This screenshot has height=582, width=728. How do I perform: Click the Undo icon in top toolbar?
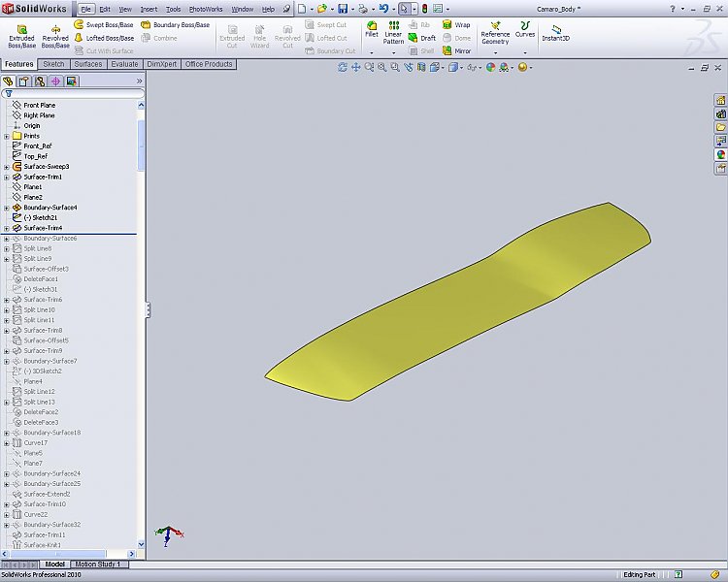click(383, 9)
